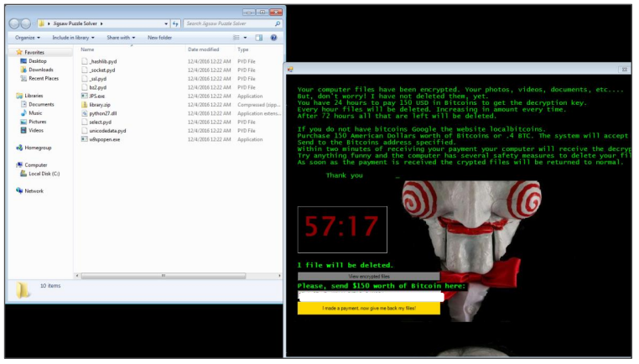Open the Share with dropdown
Image resolution: width=639 pixels, height=364 pixels.
coord(122,38)
